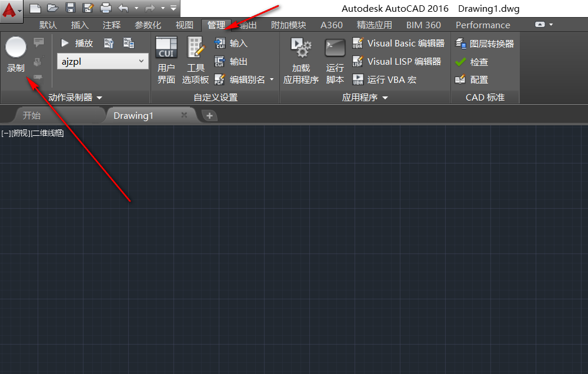Open the Performance ribbon tab

coord(483,25)
